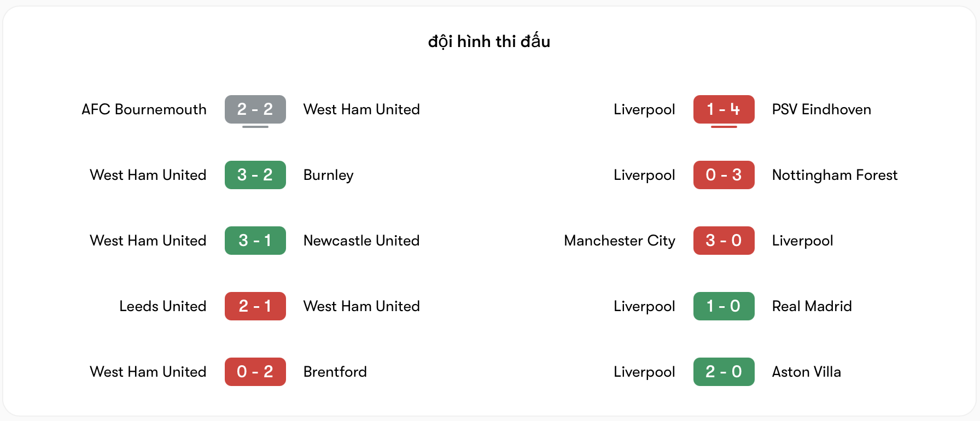
Task: Click the red 2 - 1 badge for Leeds United match
Action: coord(255,306)
